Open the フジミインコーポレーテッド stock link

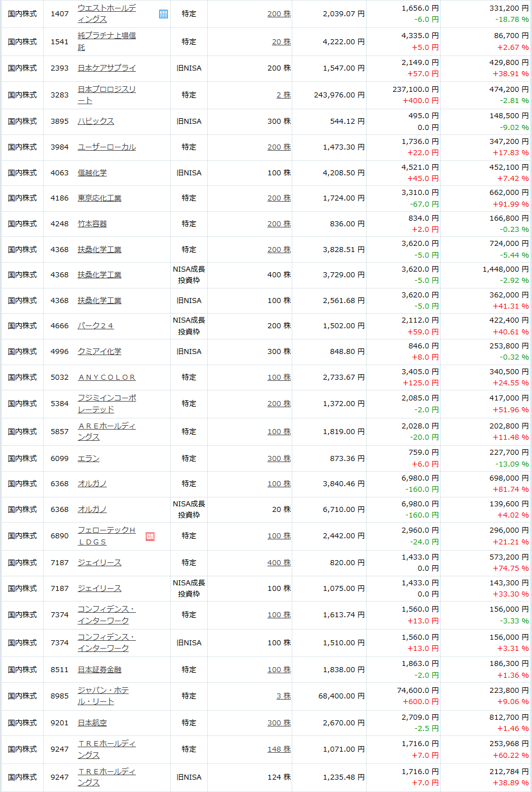(106, 403)
